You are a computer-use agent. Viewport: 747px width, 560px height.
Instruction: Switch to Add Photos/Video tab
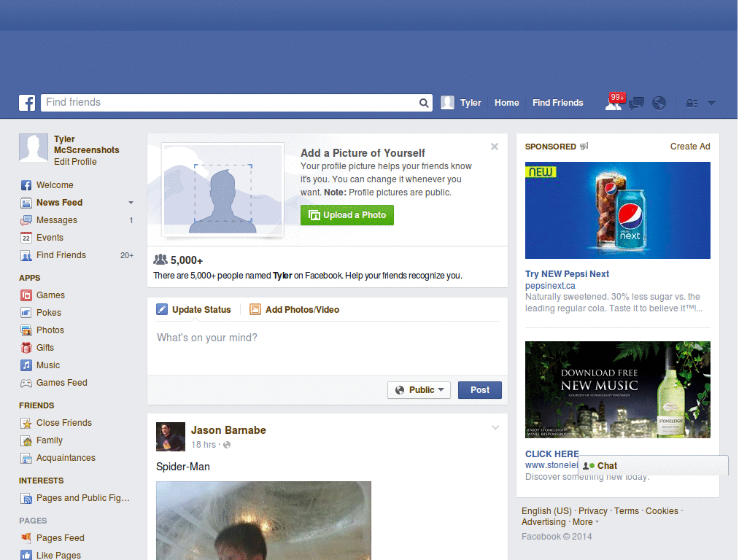pyautogui.click(x=295, y=309)
